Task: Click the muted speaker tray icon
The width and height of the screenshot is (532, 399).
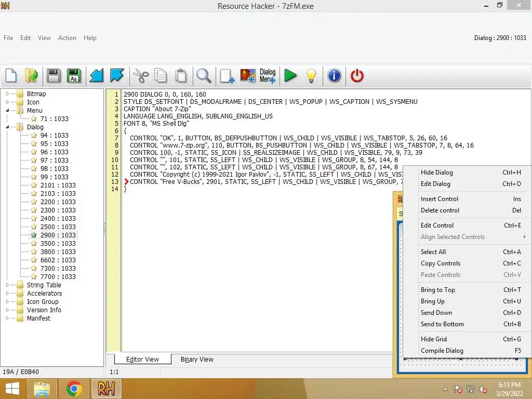Action: pyautogui.click(x=483, y=389)
